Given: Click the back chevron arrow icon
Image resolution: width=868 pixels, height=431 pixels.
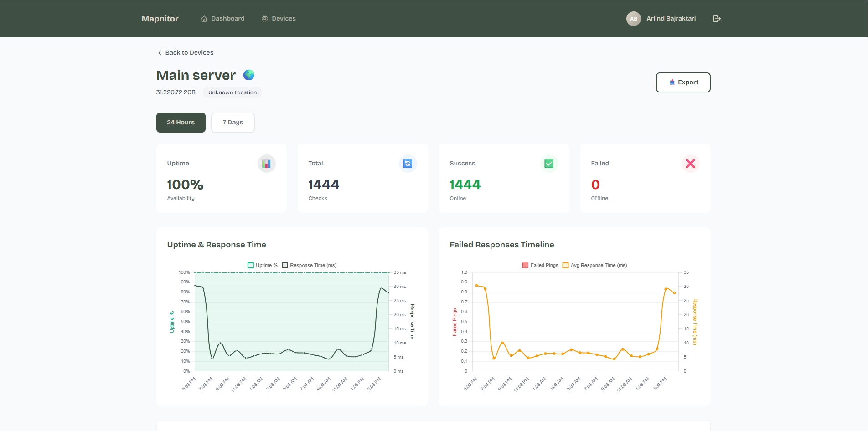Looking at the screenshot, I should pos(160,53).
